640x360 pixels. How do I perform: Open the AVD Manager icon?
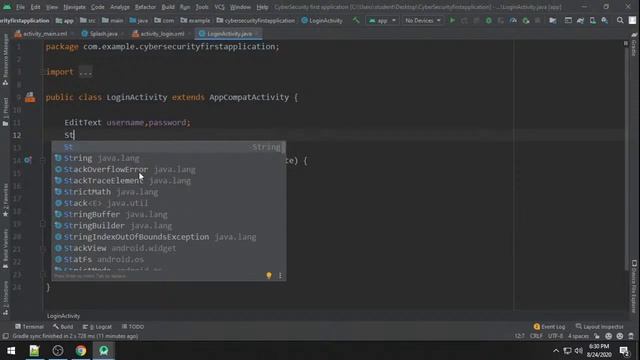593,20
